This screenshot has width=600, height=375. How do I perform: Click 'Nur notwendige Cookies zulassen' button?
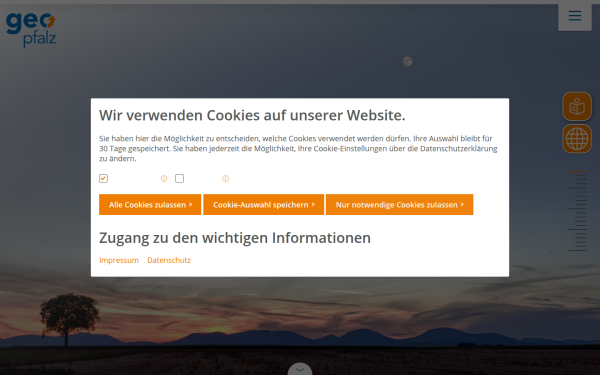[399, 205]
